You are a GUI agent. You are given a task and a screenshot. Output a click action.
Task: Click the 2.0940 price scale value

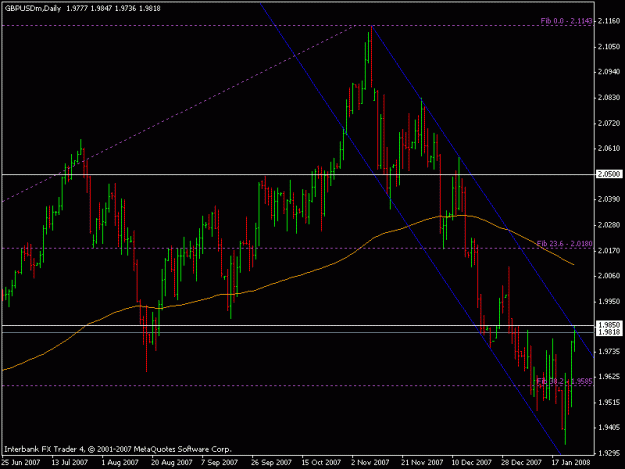(x=609, y=72)
